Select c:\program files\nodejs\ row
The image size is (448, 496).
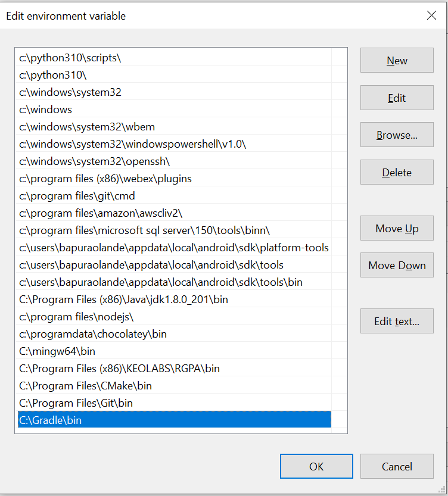175,317
